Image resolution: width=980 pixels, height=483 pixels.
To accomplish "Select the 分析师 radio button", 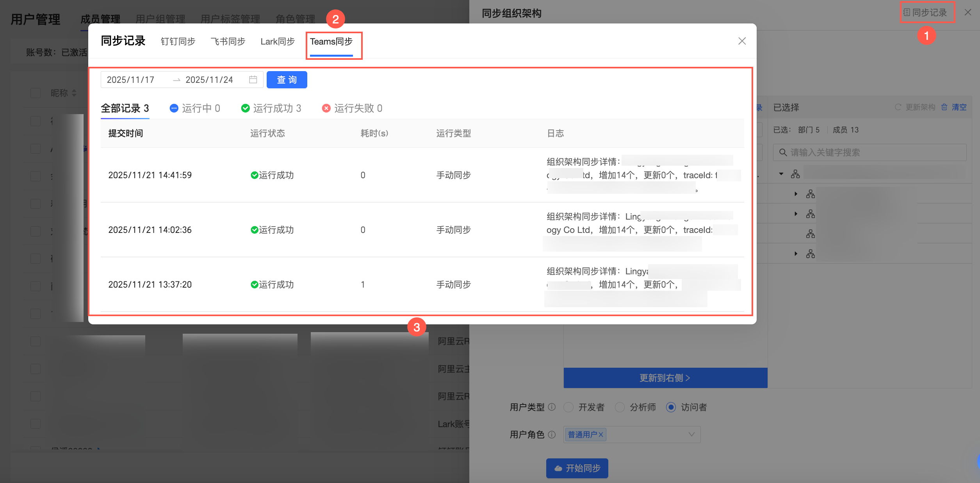I will 620,407.
